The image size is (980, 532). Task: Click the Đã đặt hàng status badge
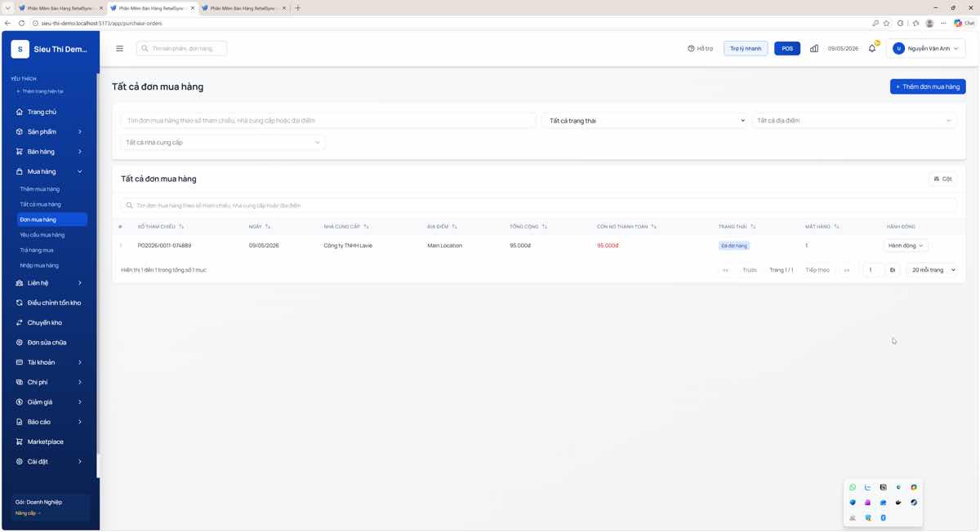click(x=734, y=246)
